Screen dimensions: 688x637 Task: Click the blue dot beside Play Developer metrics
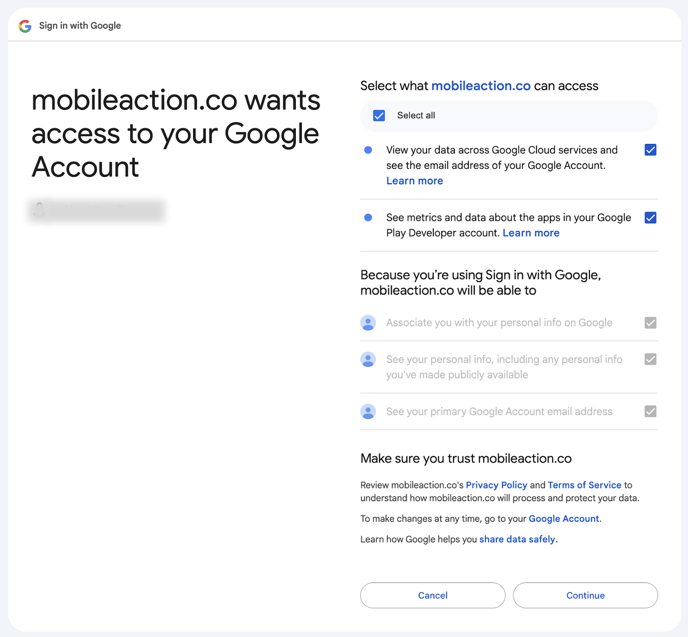pyautogui.click(x=368, y=218)
